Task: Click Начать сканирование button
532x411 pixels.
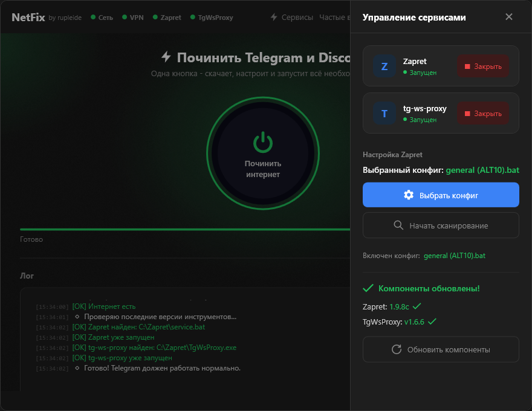Action: pyautogui.click(x=441, y=225)
